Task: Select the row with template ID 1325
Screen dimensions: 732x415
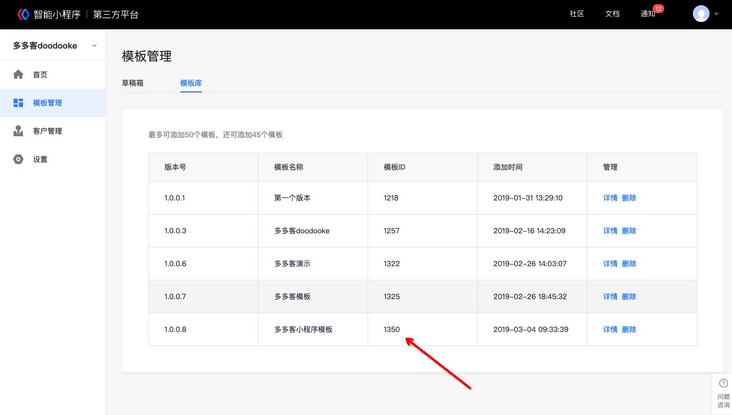Action: coord(391,297)
